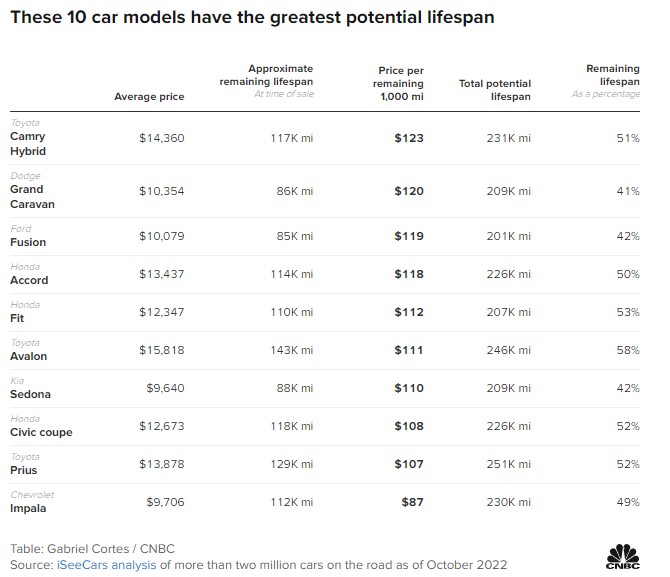This screenshot has width=670, height=577.
Task: Click the Civic coupe model name
Action: [x=41, y=432]
